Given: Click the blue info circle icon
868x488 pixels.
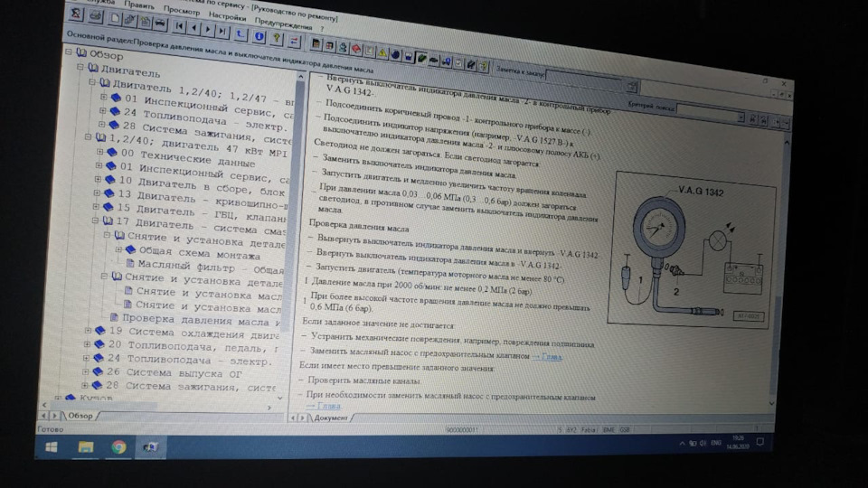Looking at the screenshot, I should (259, 36).
